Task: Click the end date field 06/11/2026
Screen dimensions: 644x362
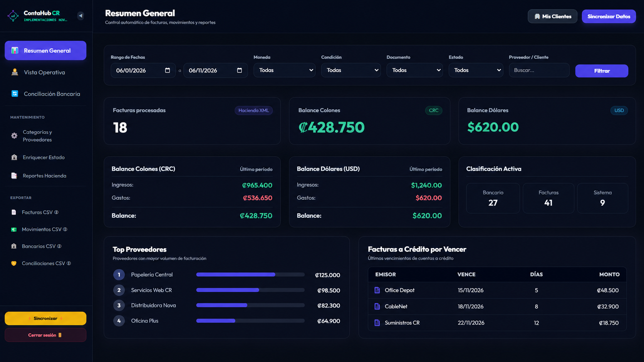Action: pyautogui.click(x=215, y=70)
